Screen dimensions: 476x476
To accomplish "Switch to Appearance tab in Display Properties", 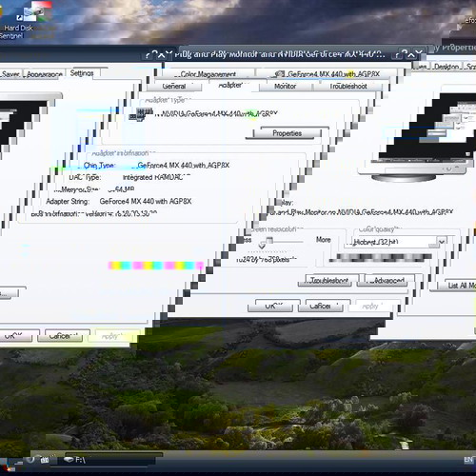I will (x=45, y=74).
